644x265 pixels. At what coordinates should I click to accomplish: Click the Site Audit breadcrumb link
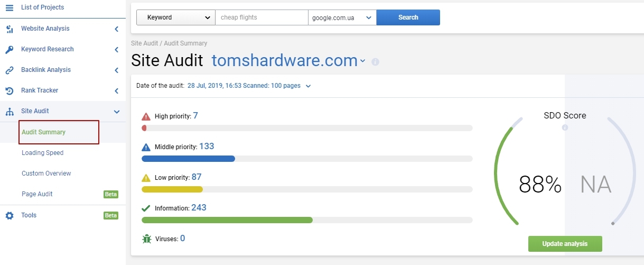146,43
